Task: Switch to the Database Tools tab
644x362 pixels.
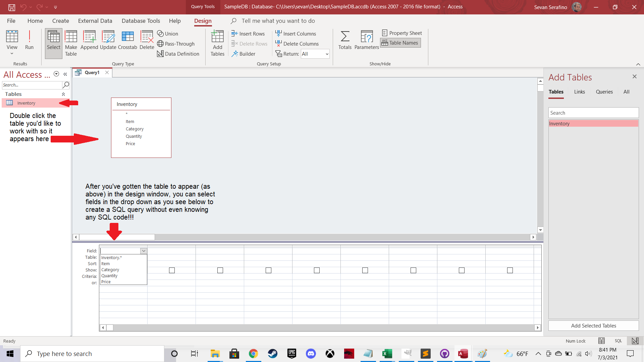Action: [x=141, y=21]
